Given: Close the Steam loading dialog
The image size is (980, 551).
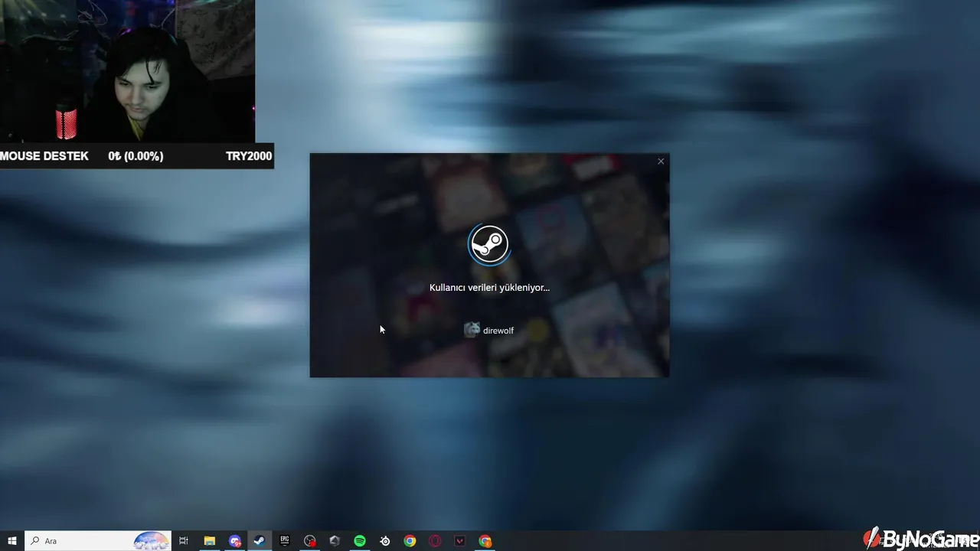Looking at the screenshot, I should coord(661,161).
